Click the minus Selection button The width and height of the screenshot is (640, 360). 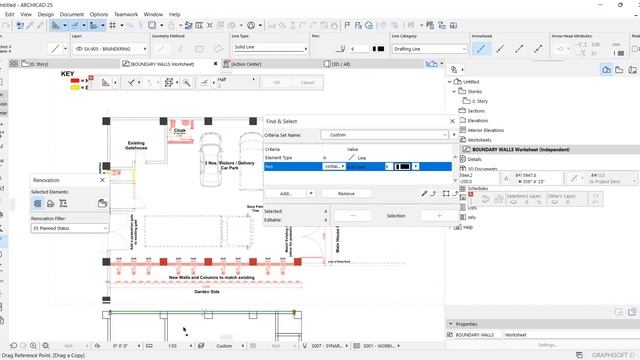click(353, 216)
